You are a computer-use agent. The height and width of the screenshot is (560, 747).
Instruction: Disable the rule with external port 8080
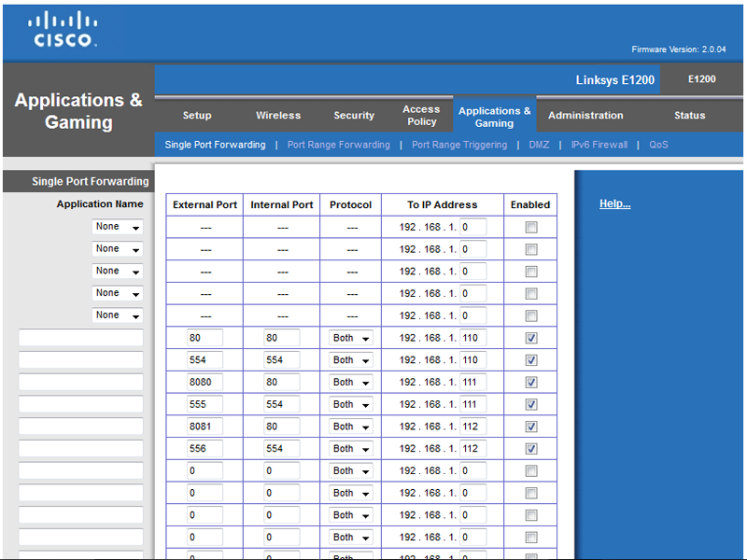point(531,383)
